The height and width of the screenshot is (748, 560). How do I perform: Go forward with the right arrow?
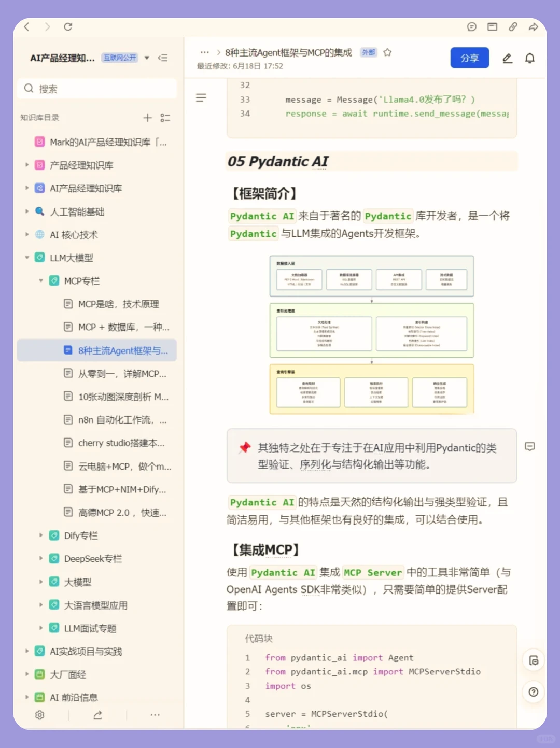tap(48, 26)
